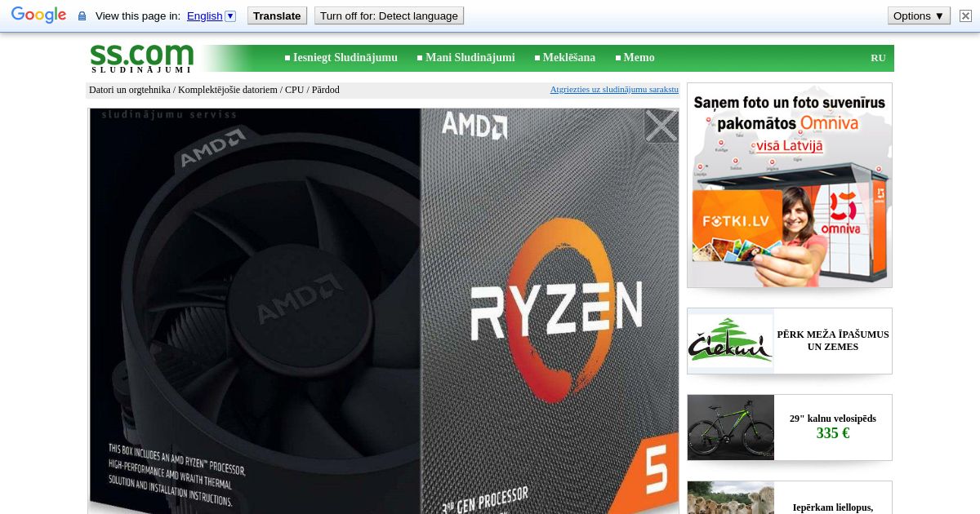This screenshot has width=980, height=514.
Task: Close the Google Translate bar
Action: tap(966, 16)
